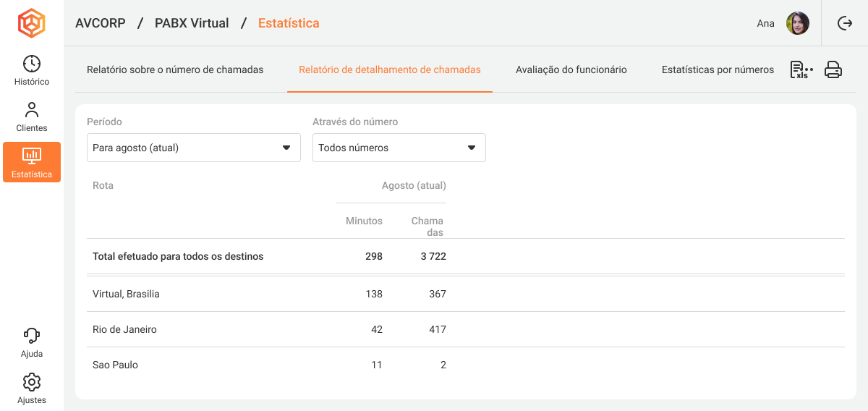Go to Clientes in the sidebar
The width and height of the screenshot is (868, 411).
pyautogui.click(x=32, y=116)
